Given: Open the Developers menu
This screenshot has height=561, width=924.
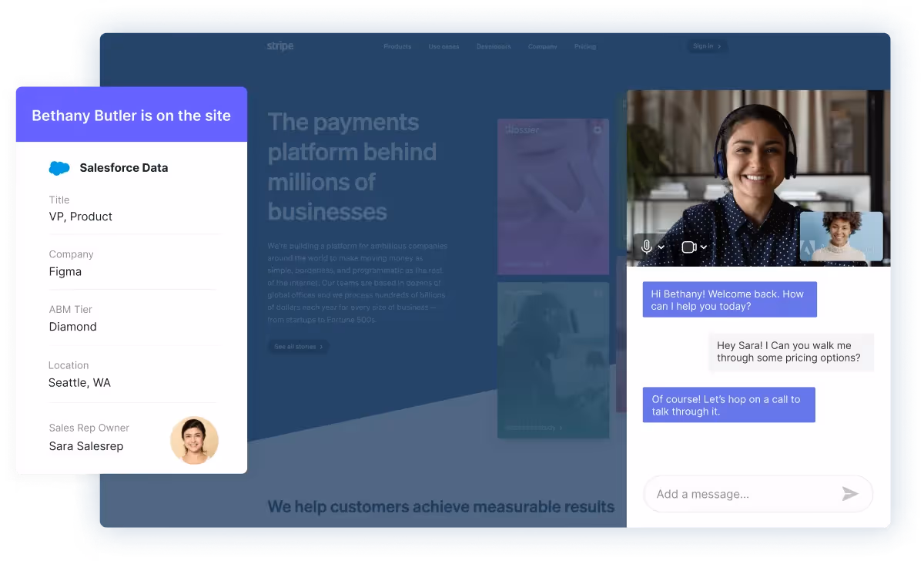Looking at the screenshot, I should (494, 47).
